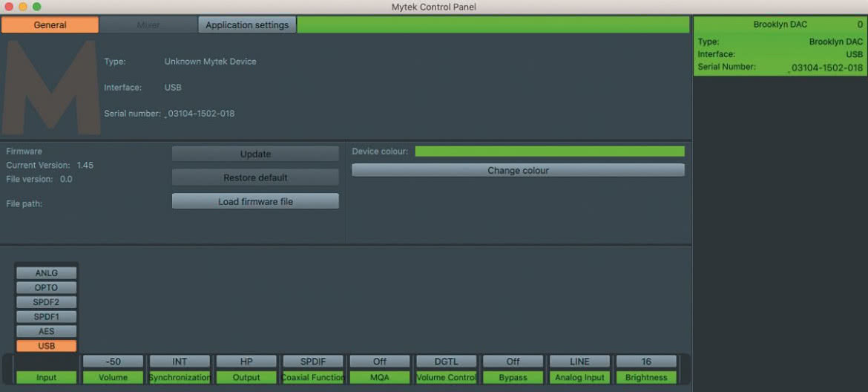Select ANLG input source

pyautogui.click(x=47, y=273)
